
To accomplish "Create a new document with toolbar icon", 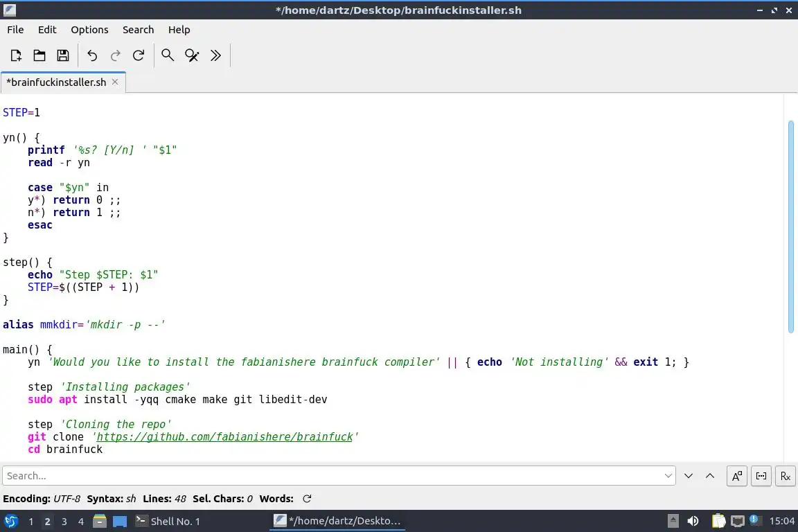I will (x=16, y=55).
